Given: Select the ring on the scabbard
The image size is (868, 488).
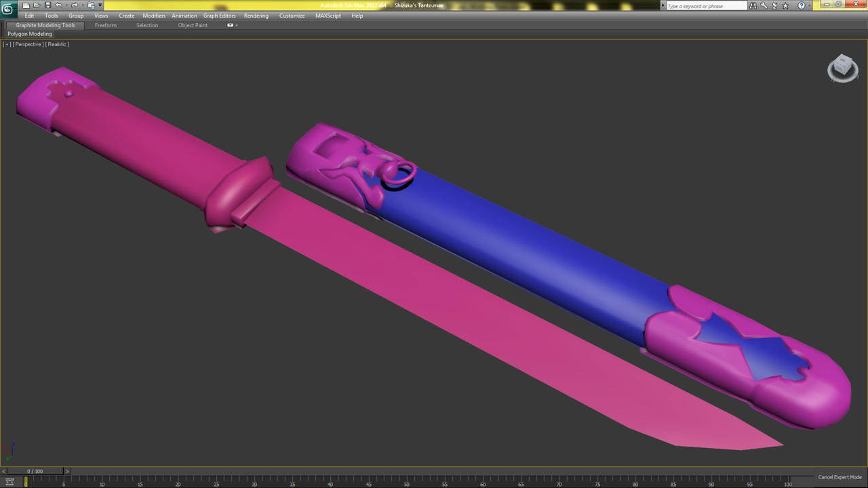Looking at the screenshot, I should (398, 176).
